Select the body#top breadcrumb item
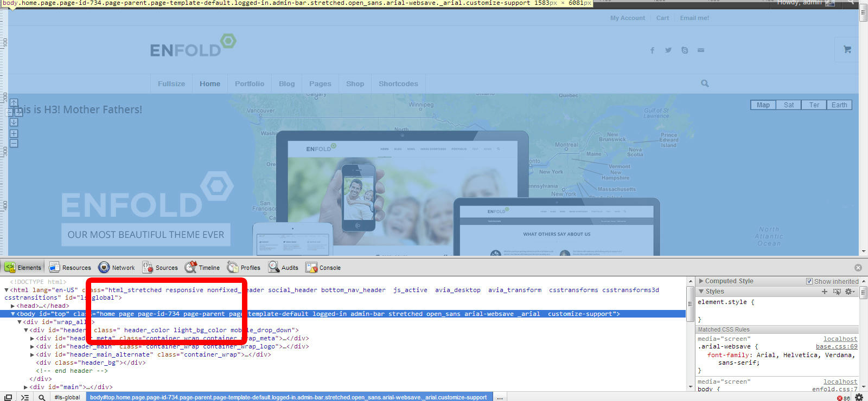The height and width of the screenshot is (401, 868). [289, 397]
